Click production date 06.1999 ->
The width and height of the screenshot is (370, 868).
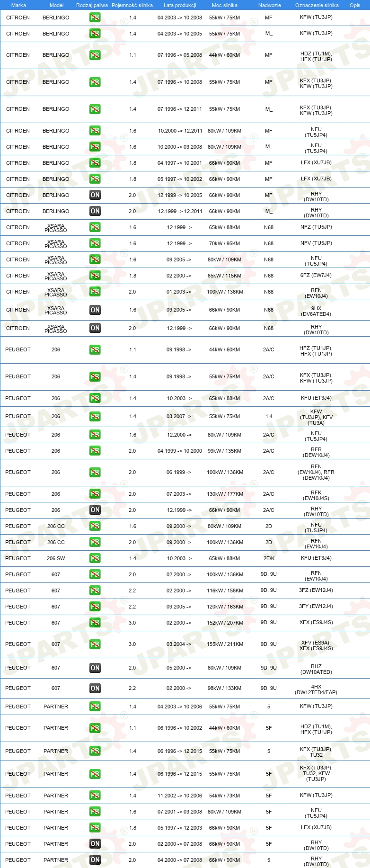(x=179, y=472)
